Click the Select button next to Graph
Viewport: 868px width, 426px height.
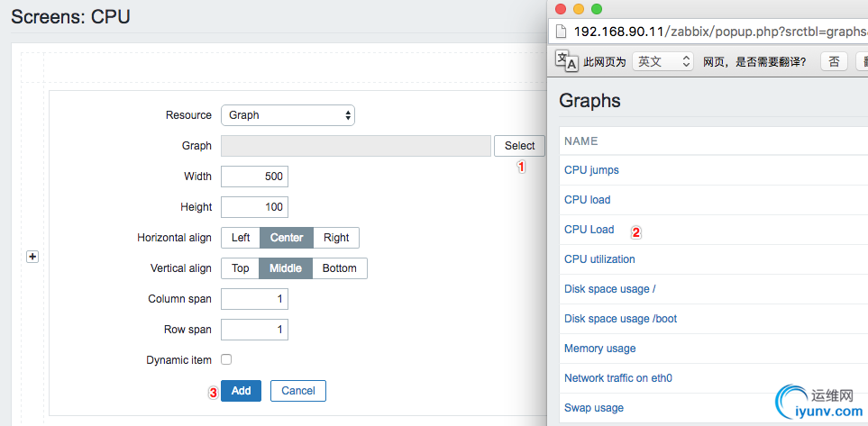point(519,146)
